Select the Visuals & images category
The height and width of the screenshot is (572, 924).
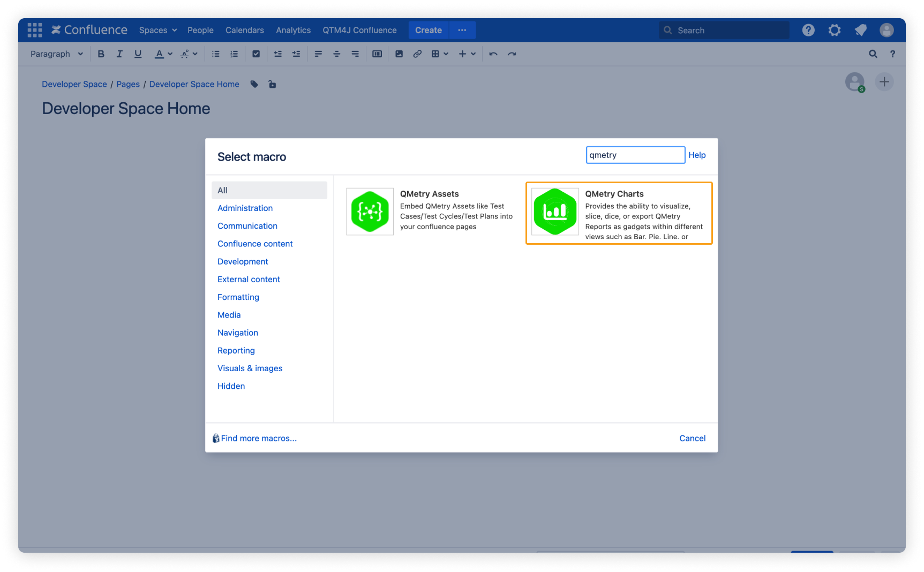coord(250,368)
